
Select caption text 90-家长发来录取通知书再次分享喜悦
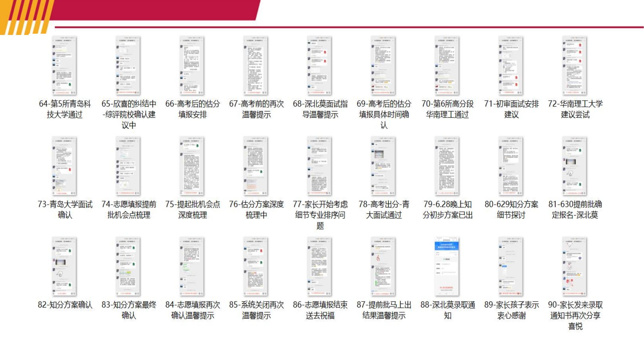[575, 315]
